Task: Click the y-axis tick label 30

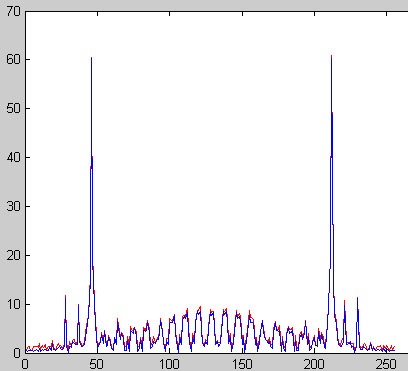Action: click(x=13, y=206)
